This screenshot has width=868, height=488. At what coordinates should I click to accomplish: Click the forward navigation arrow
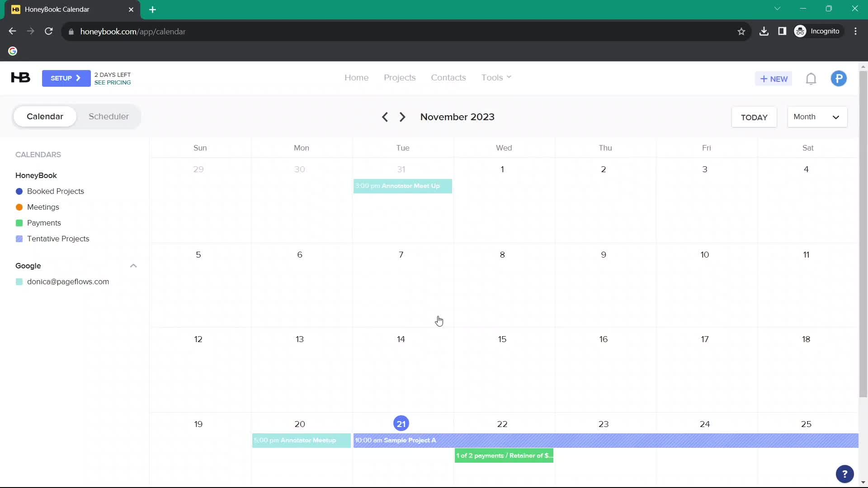click(x=402, y=117)
